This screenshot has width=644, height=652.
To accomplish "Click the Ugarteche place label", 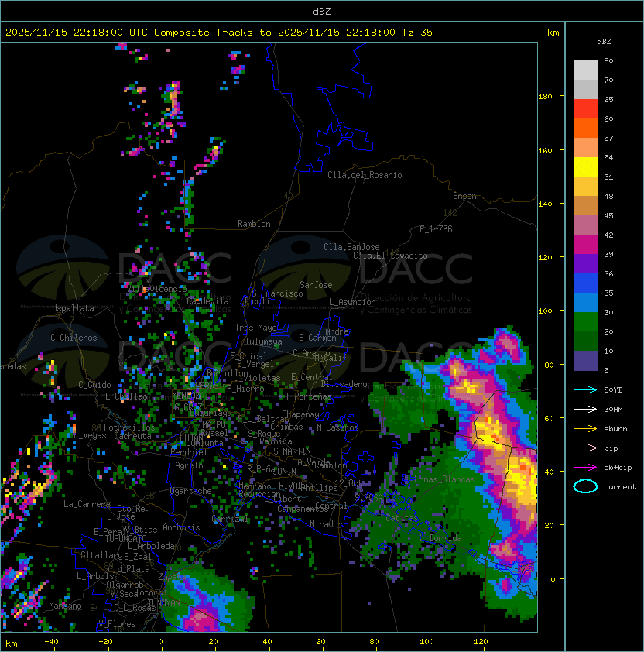I will 191,491.
